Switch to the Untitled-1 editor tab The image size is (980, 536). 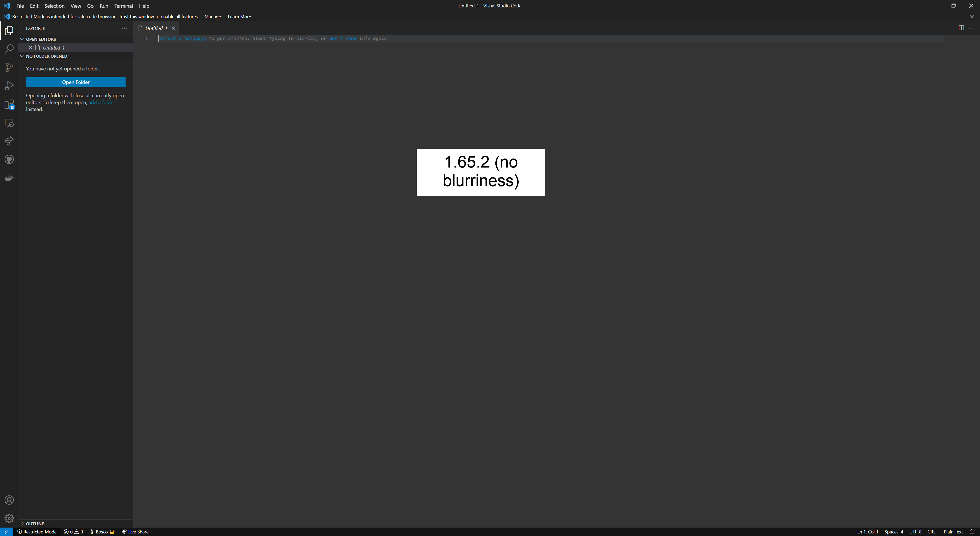click(156, 28)
